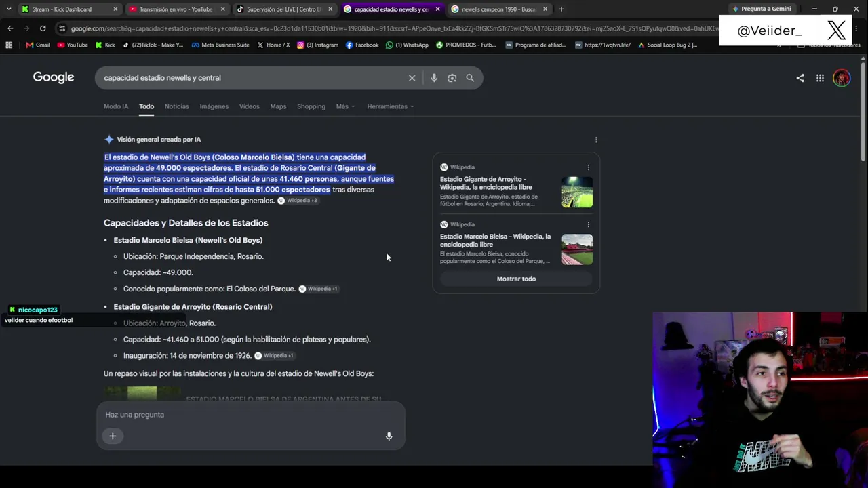The image size is (868, 488).
Task: Submit search with the magnifying glass icon
Action: (x=470, y=78)
